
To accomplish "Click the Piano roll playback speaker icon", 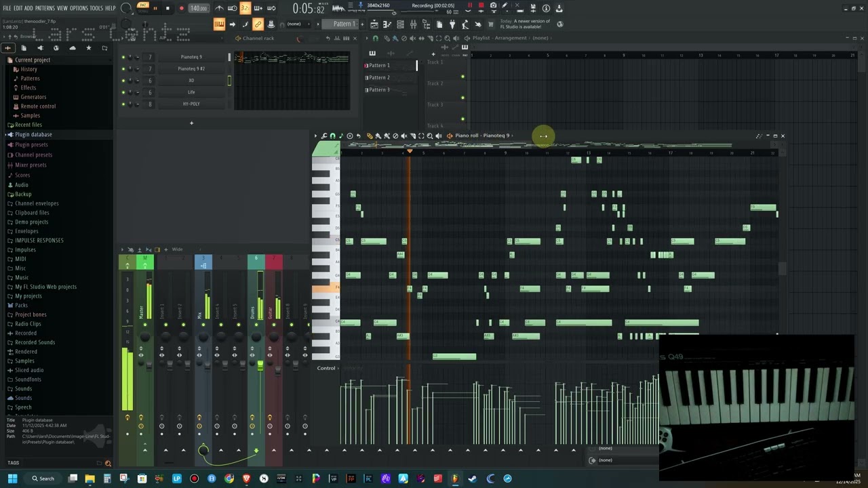I will (x=439, y=136).
